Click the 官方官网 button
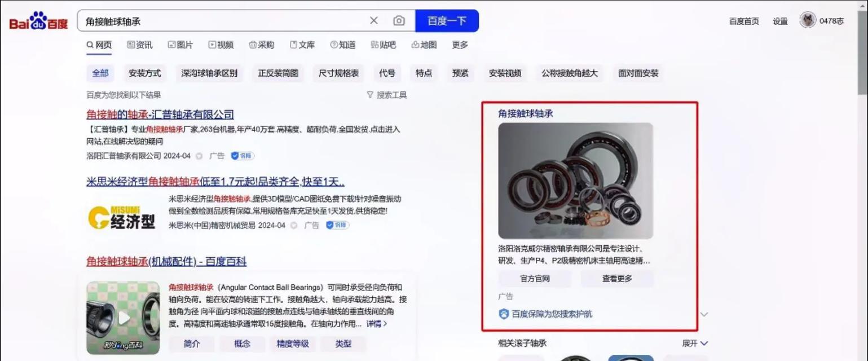The width and height of the screenshot is (868, 361). pyautogui.click(x=535, y=279)
